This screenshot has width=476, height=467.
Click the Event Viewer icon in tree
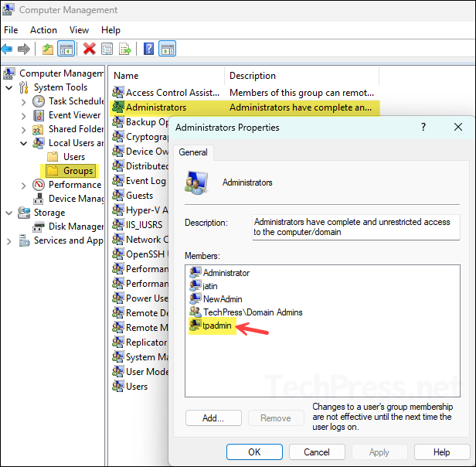[39, 115]
